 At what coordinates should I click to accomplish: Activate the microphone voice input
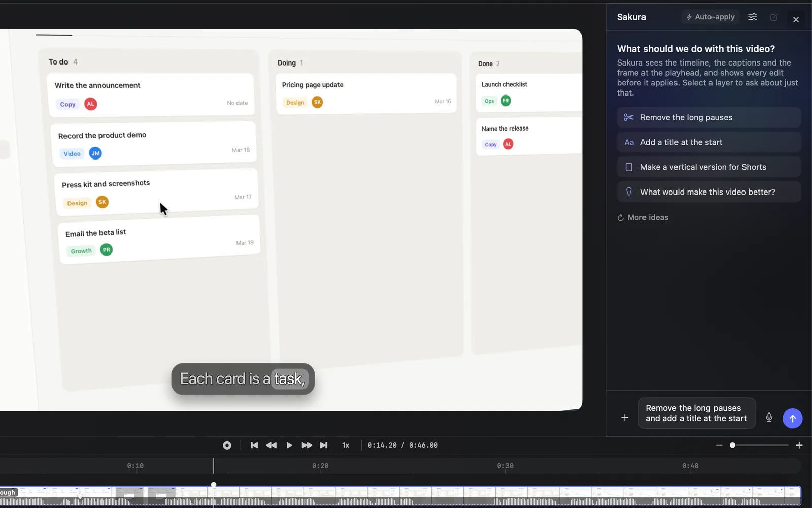(769, 418)
